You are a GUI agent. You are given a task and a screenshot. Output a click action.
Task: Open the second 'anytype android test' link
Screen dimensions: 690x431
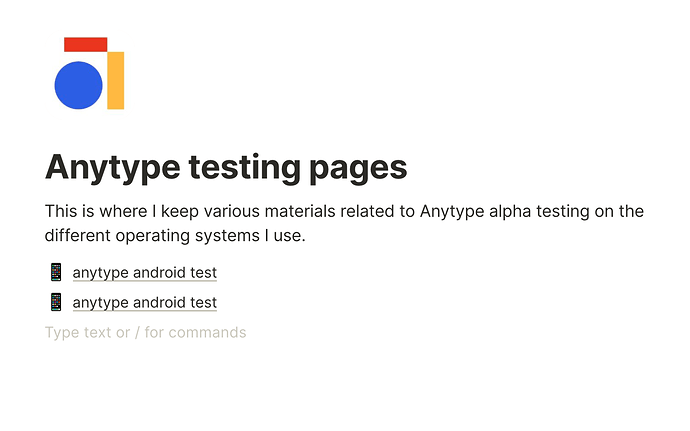145,303
